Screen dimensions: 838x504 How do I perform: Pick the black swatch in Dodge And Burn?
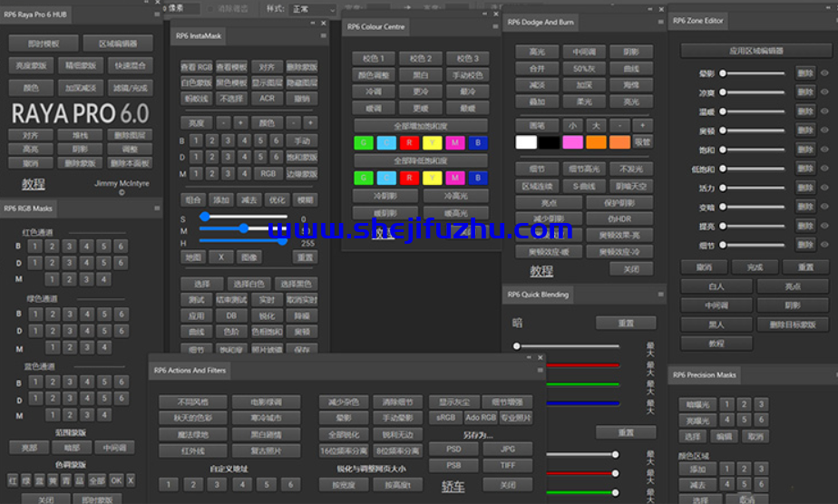pos(549,142)
